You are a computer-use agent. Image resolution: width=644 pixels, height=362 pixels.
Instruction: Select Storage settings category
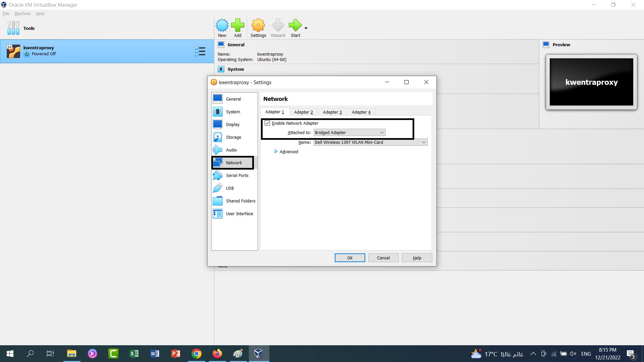pyautogui.click(x=234, y=137)
